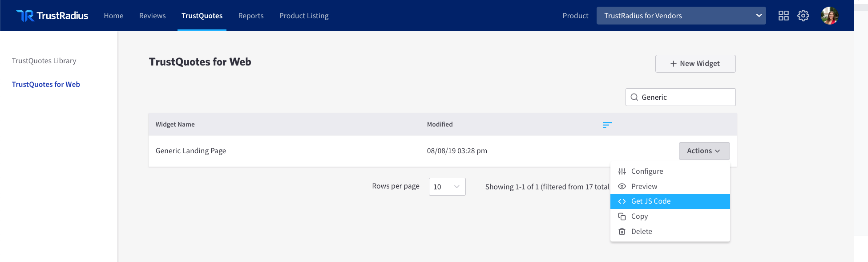This screenshot has height=262, width=868.
Task: Click the Configure sliders icon
Action: pos(622,172)
